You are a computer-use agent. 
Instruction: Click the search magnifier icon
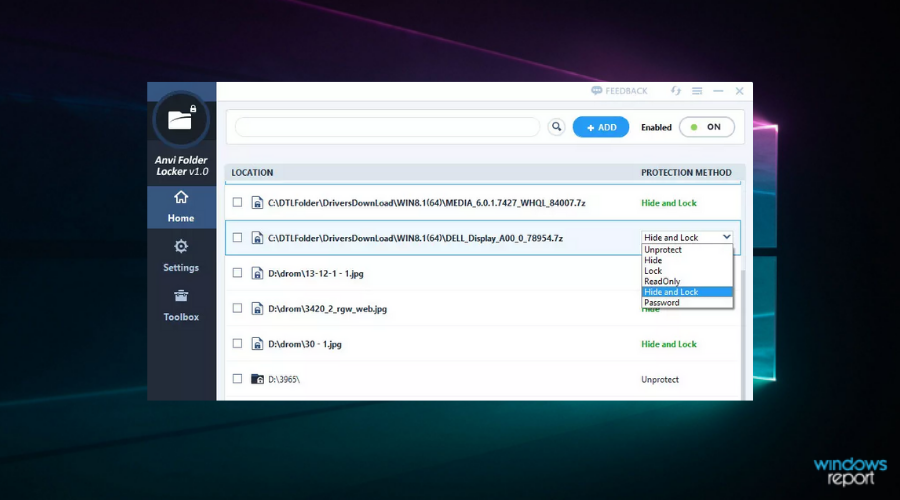coord(556,127)
